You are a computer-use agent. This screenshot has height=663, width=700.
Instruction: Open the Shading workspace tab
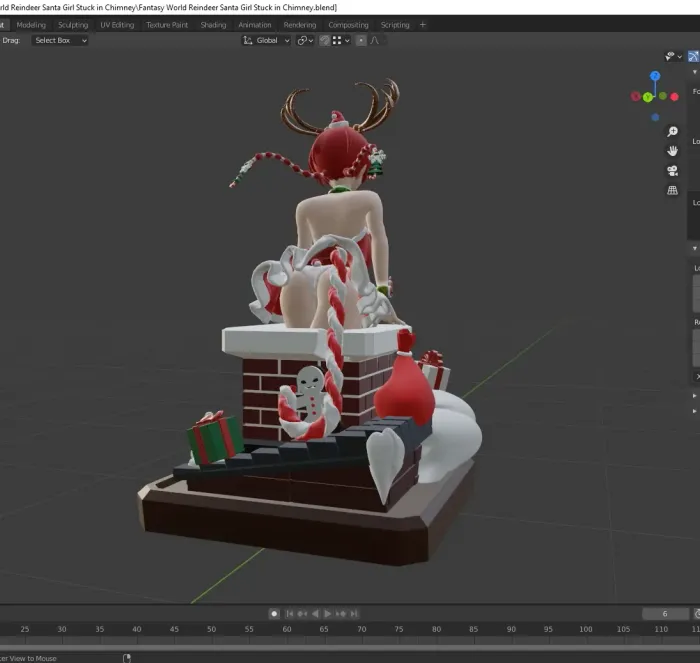click(213, 25)
